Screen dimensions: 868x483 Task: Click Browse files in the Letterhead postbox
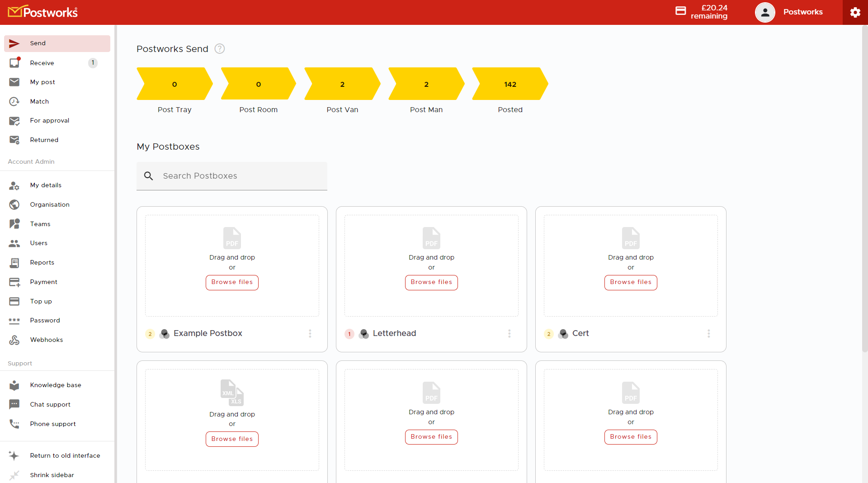click(431, 282)
